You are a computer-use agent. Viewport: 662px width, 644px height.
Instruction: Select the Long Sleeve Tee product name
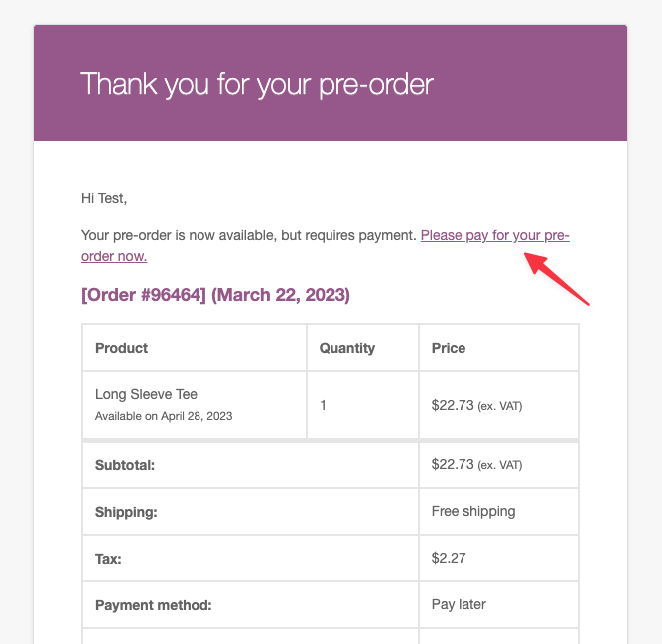(146, 394)
